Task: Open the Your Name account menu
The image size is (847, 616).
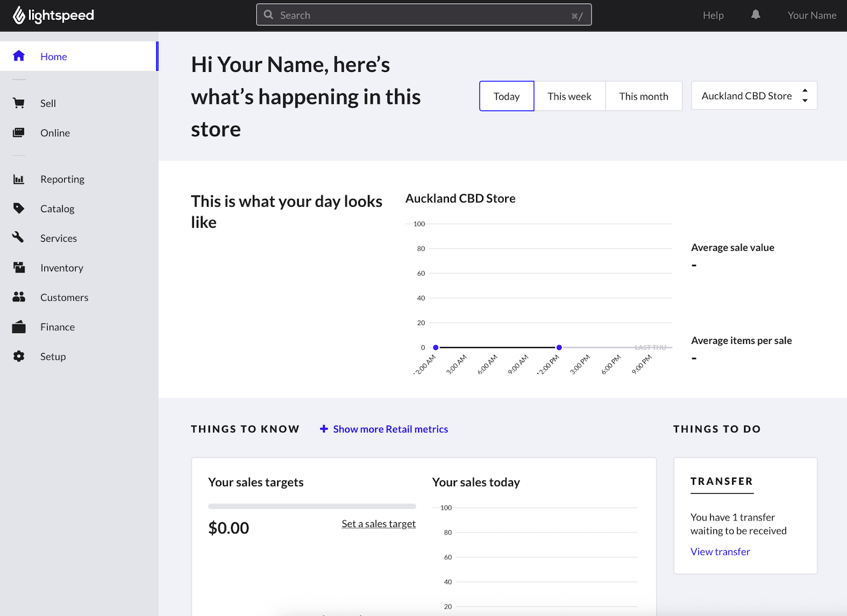Action: click(x=812, y=15)
